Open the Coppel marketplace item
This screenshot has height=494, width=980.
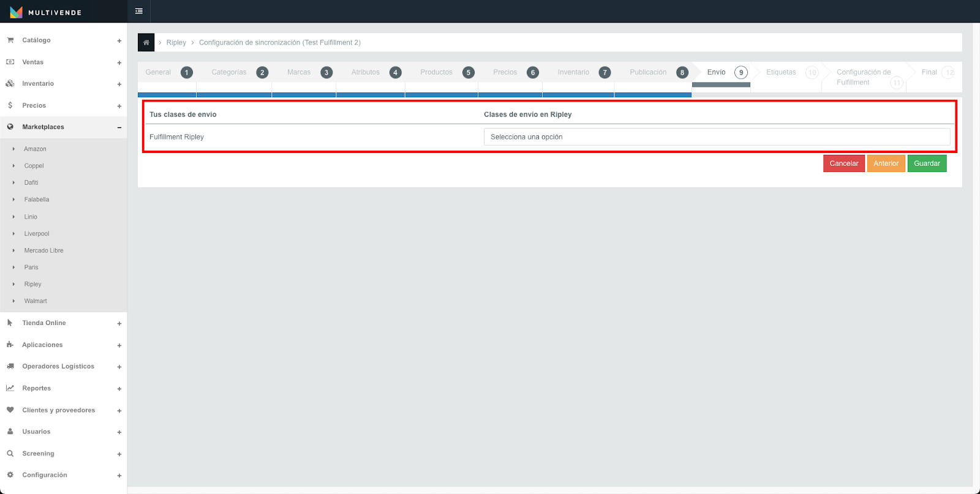point(34,166)
